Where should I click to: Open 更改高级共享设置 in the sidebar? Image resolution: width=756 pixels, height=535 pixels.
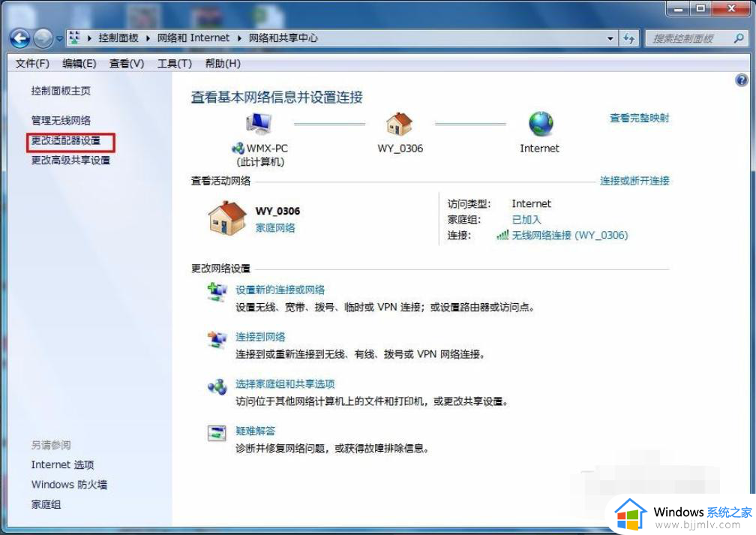70,160
